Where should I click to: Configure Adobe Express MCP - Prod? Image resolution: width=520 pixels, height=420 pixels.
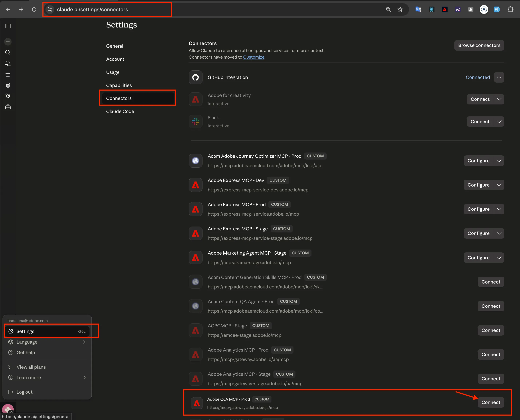[x=478, y=209]
